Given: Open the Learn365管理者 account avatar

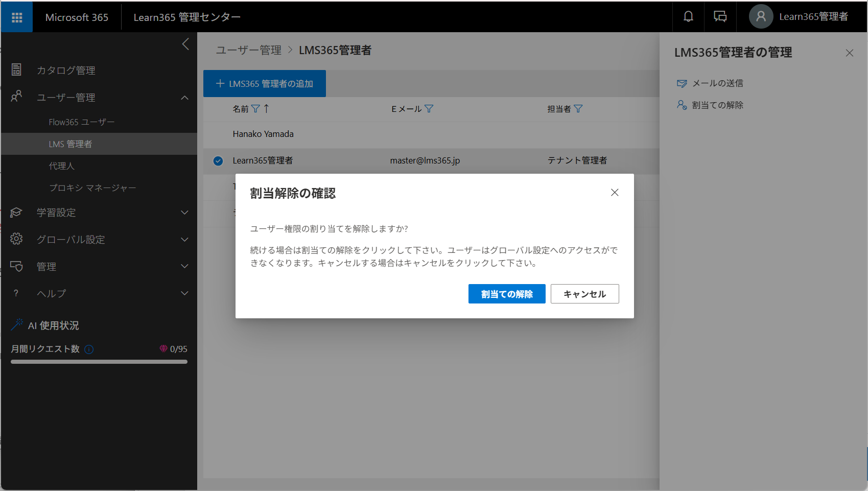Looking at the screenshot, I should click(761, 17).
